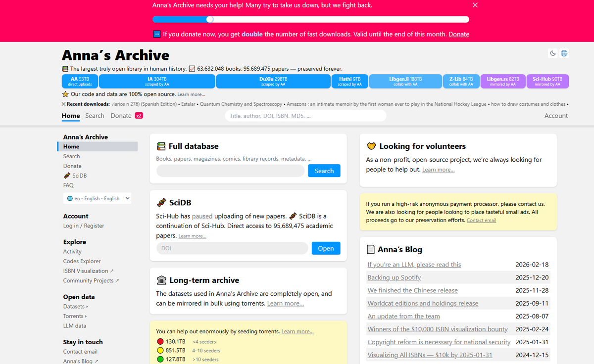
Task: Dismiss Recent downloads with the X icon
Action: tap(63, 104)
